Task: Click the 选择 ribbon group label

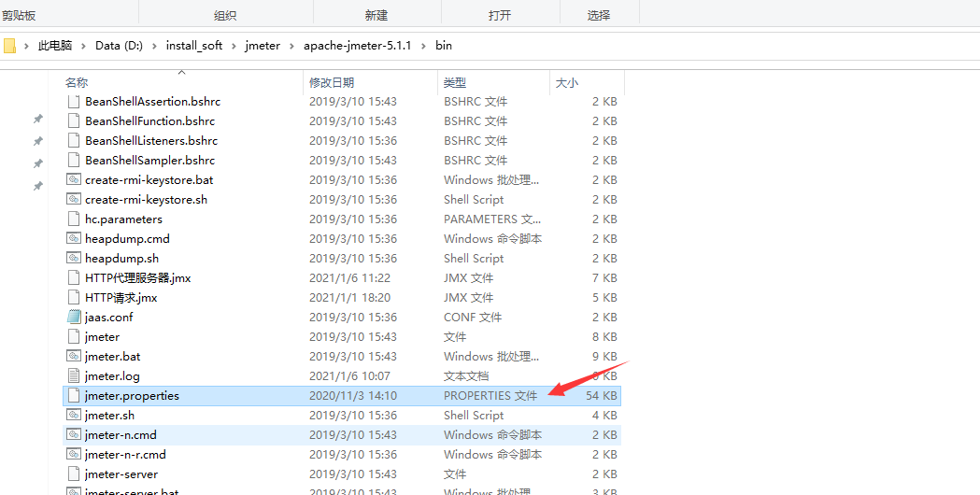Action: tap(599, 16)
